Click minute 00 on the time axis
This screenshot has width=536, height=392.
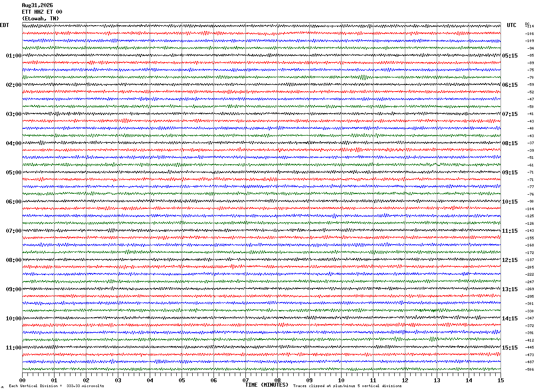[22, 380]
